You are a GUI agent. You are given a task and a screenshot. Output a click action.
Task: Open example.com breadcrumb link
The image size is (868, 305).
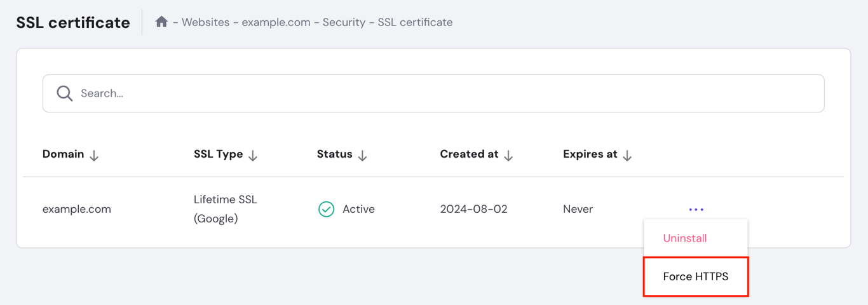coord(276,22)
